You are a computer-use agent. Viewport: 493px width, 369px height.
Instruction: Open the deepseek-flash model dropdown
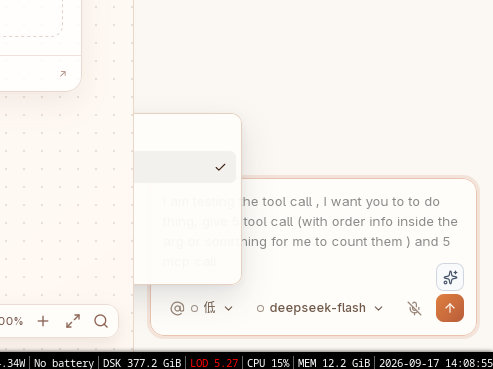[319, 308]
